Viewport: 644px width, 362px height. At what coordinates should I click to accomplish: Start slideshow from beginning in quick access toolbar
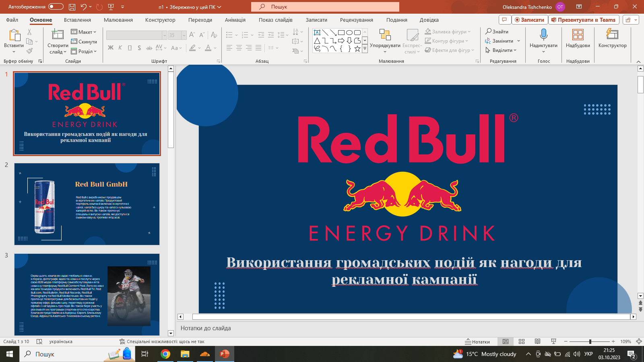111,7
